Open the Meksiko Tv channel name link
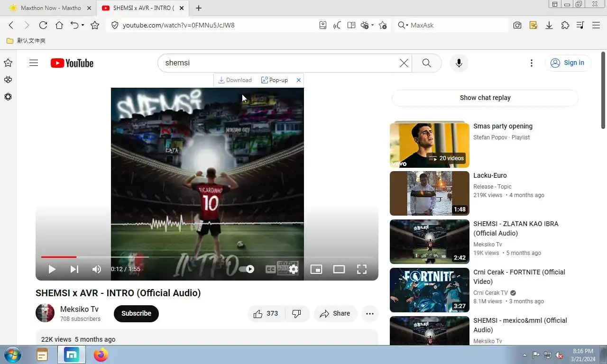This screenshot has width=607, height=364. point(79,309)
